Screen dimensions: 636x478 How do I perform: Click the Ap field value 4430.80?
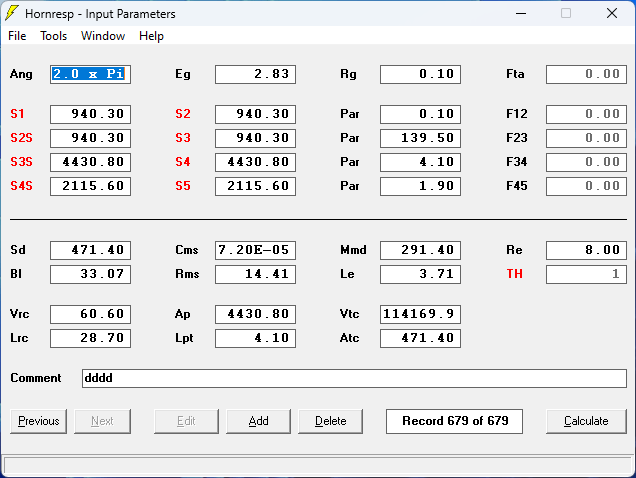256,314
